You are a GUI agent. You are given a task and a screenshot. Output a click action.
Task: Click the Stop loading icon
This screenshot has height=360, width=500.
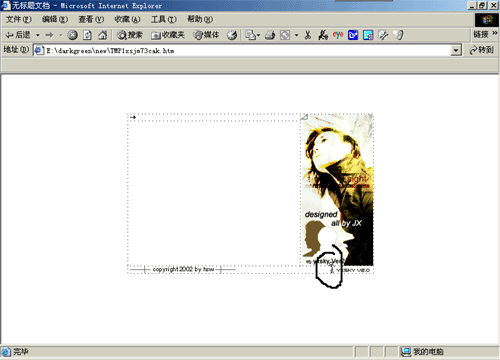tap(72, 35)
